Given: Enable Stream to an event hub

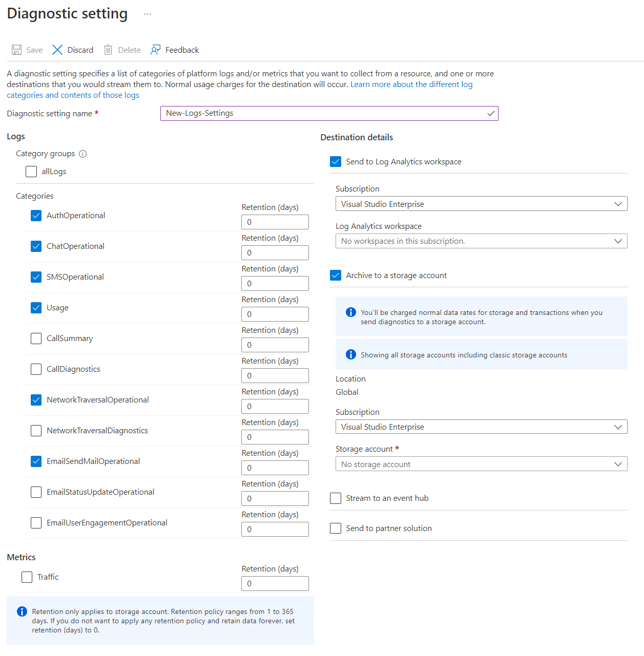Looking at the screenshot, I should (x=336, y=498).
